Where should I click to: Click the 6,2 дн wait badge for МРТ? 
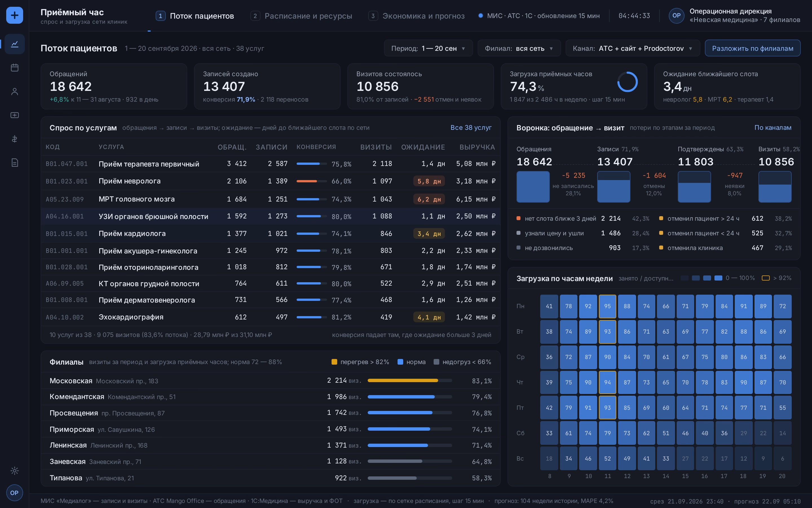(429, 199)
